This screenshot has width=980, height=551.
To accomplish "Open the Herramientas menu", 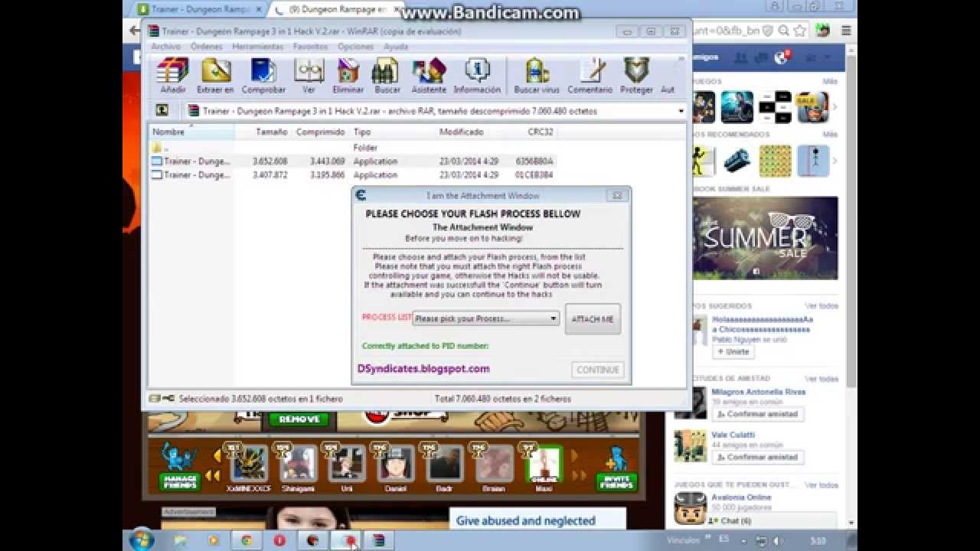I will pyautogui.click(x=258, y=47).
